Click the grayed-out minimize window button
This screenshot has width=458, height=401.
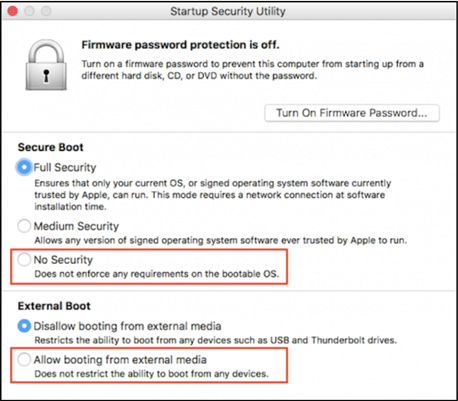(x=29, y=11)
